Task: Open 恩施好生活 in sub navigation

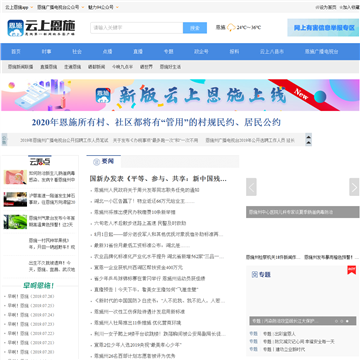Action: coord(170,67)
